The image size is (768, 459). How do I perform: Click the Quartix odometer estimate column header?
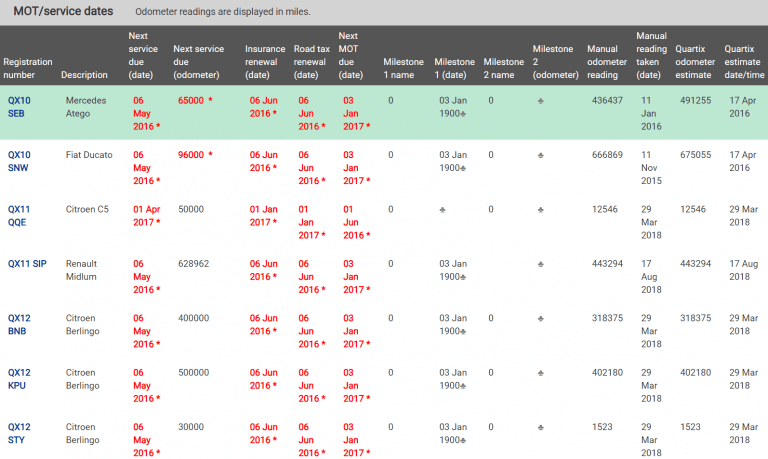697,61
